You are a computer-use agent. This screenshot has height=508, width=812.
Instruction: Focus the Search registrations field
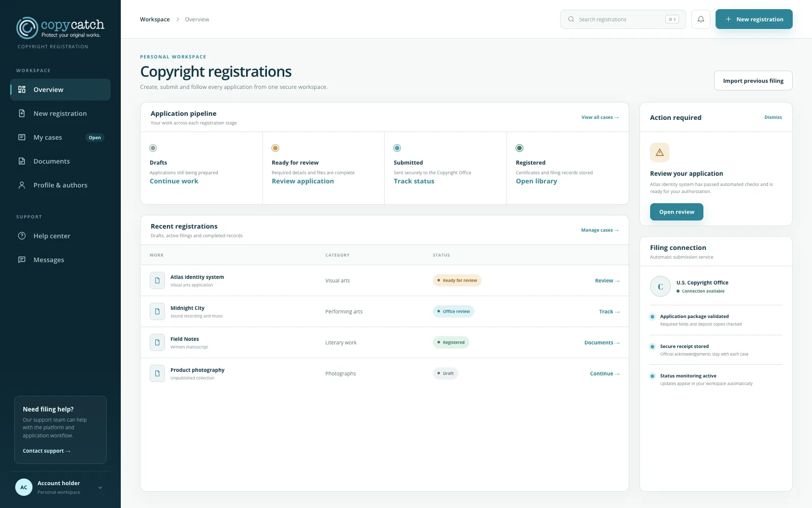point(623,19)
